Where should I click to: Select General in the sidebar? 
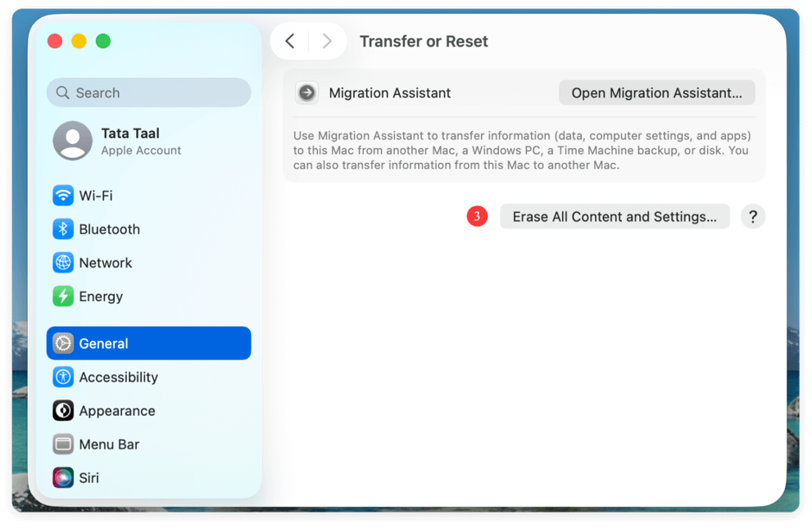pos(105,343)
